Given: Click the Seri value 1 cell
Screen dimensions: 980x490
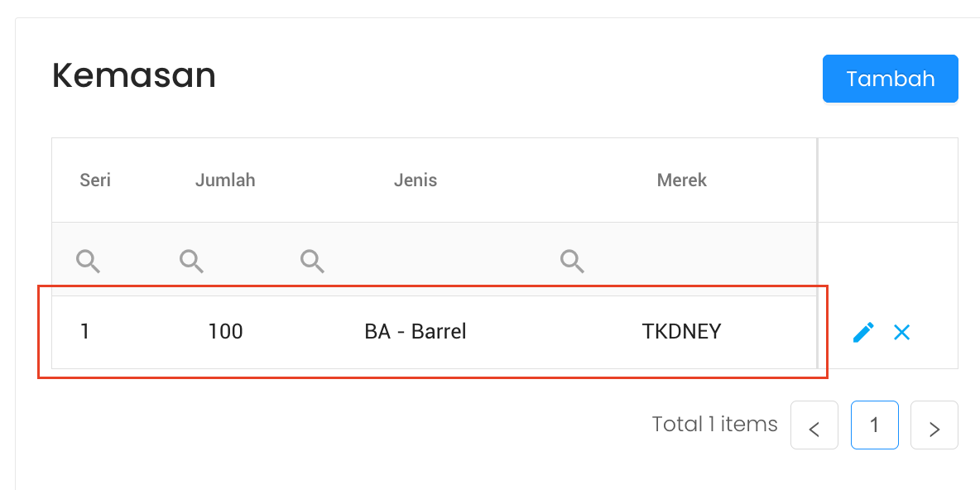Looking at the screenshot, I should pos(84,332).
